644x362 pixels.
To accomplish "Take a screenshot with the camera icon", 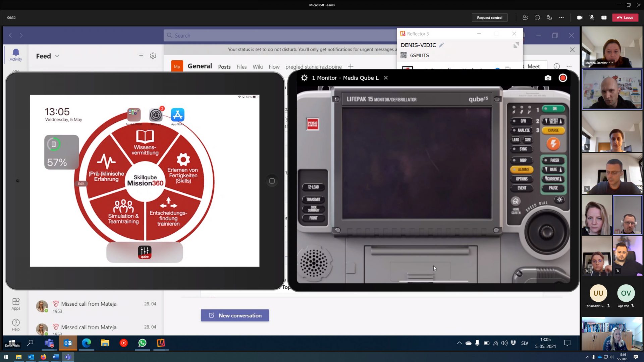I will point(548,78).
